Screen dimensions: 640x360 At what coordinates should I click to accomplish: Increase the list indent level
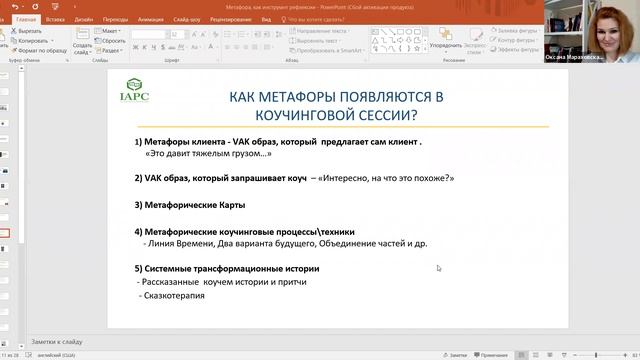(267, 35)
